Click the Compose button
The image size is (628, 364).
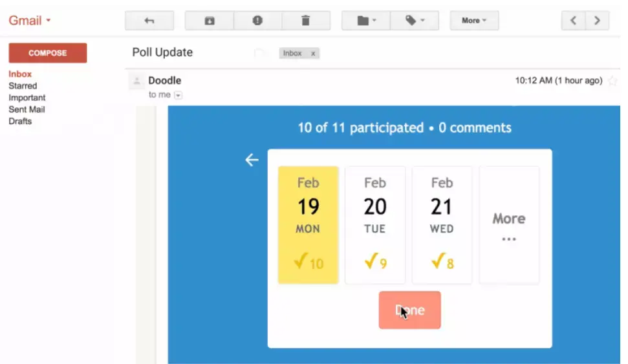(x=48, y=53)
